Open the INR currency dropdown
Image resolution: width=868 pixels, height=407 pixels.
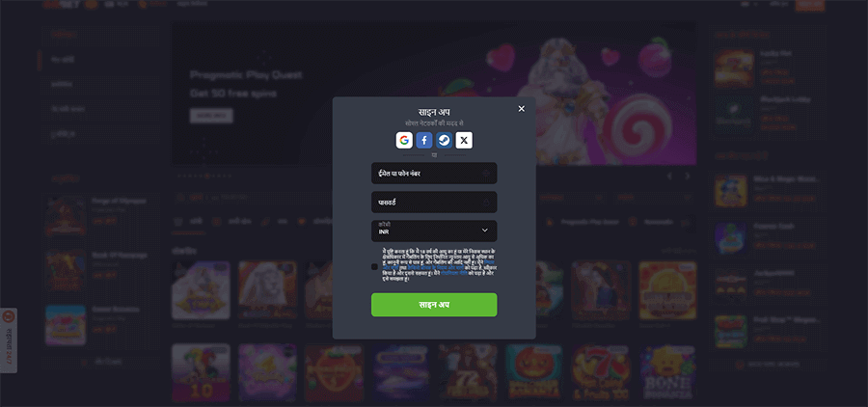pyautogui.click(x=434, y=231)
